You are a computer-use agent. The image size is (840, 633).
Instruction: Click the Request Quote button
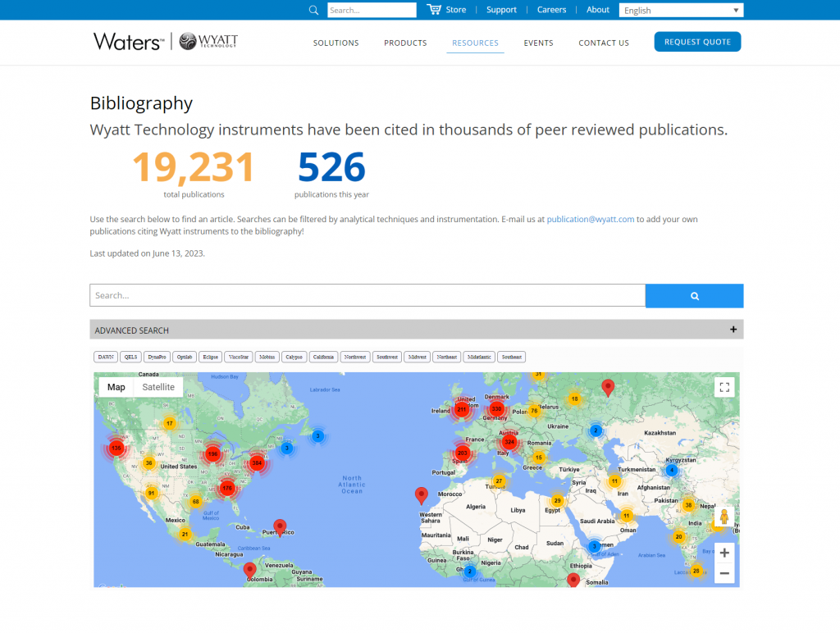point(697,42)
